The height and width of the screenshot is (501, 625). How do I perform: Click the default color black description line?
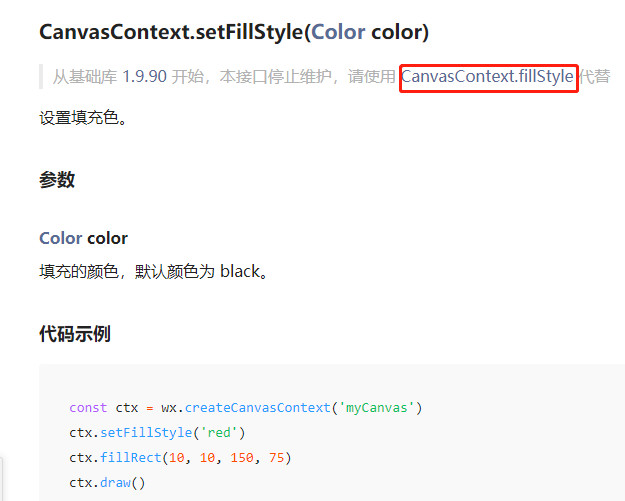[x=153, y=272]
